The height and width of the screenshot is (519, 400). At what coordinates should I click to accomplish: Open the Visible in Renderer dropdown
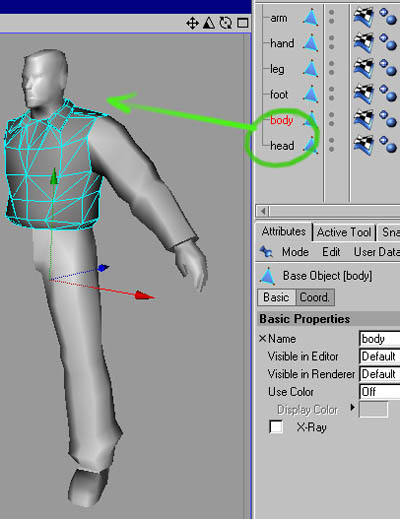[x=379, y=374]
